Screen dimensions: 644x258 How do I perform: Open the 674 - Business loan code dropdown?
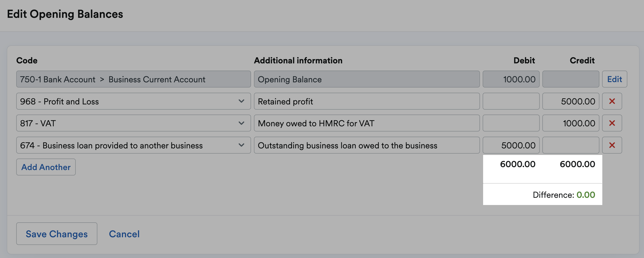point(133,145)
